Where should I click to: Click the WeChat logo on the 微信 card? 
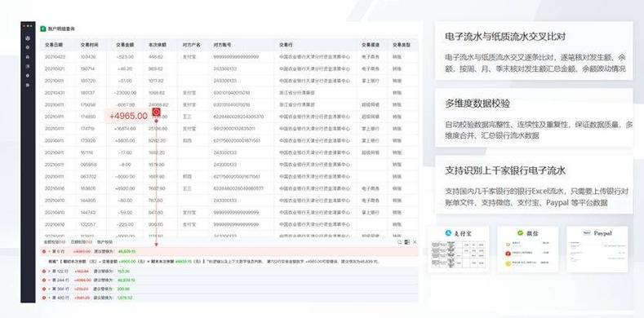click(x=520, y=232)
